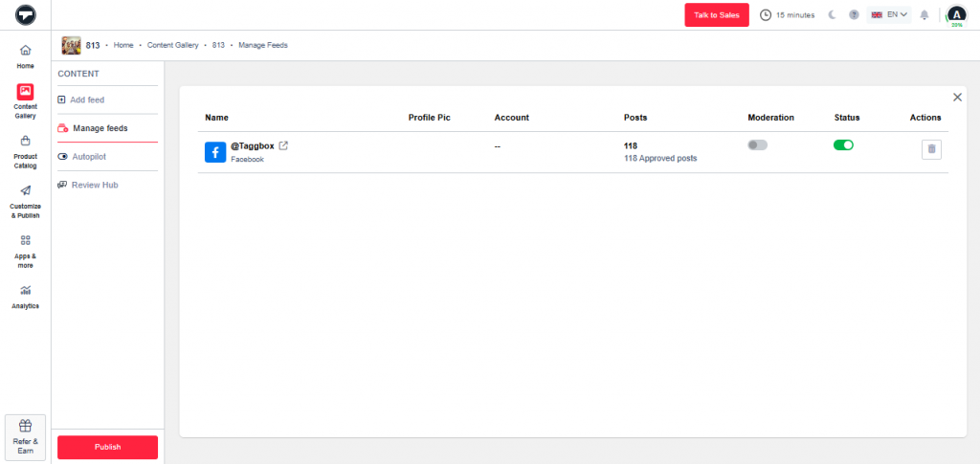
Task: Click the Manage Feeds breadcrumb
Action: point(263,46)
